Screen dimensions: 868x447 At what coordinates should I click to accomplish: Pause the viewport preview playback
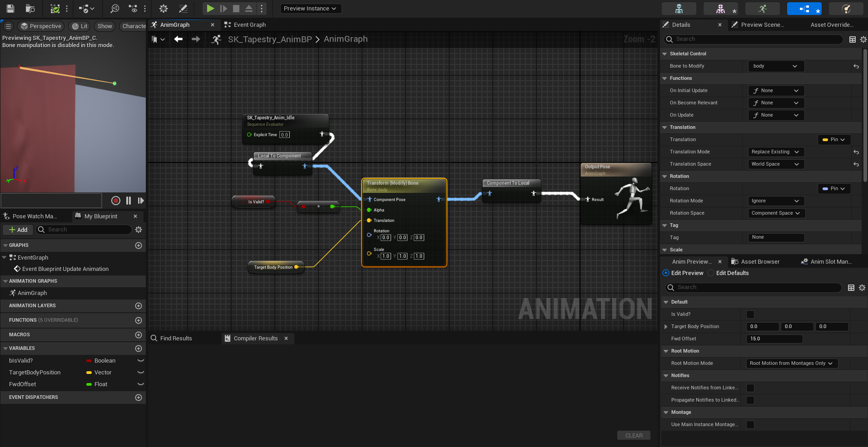pos(129,201)
